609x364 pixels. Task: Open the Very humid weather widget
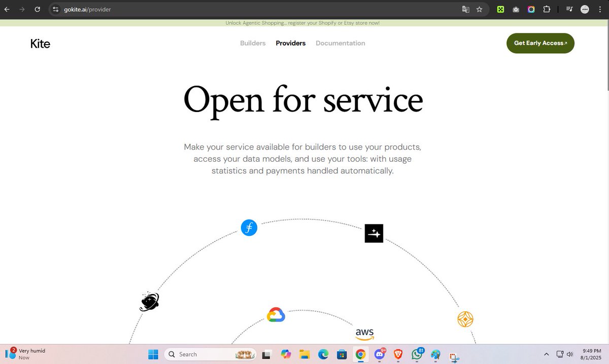[x=26, y=354]
